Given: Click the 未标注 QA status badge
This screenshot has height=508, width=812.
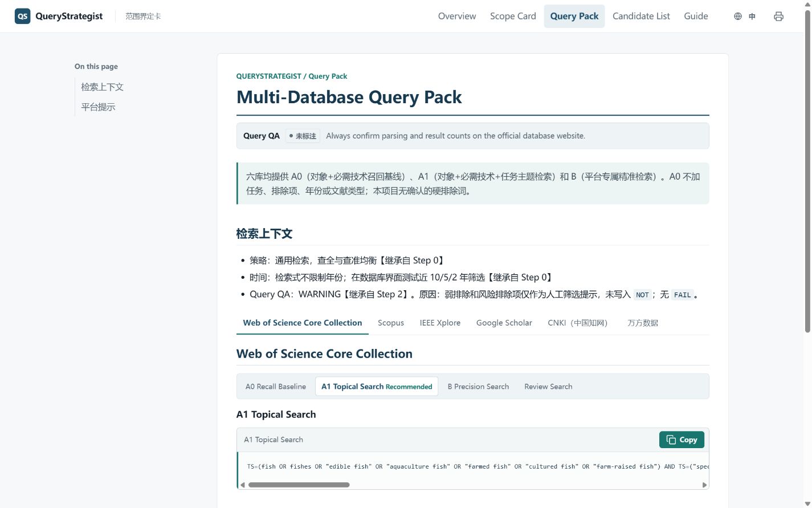Looking at the screenshot, I should click(x=303, y=136).
